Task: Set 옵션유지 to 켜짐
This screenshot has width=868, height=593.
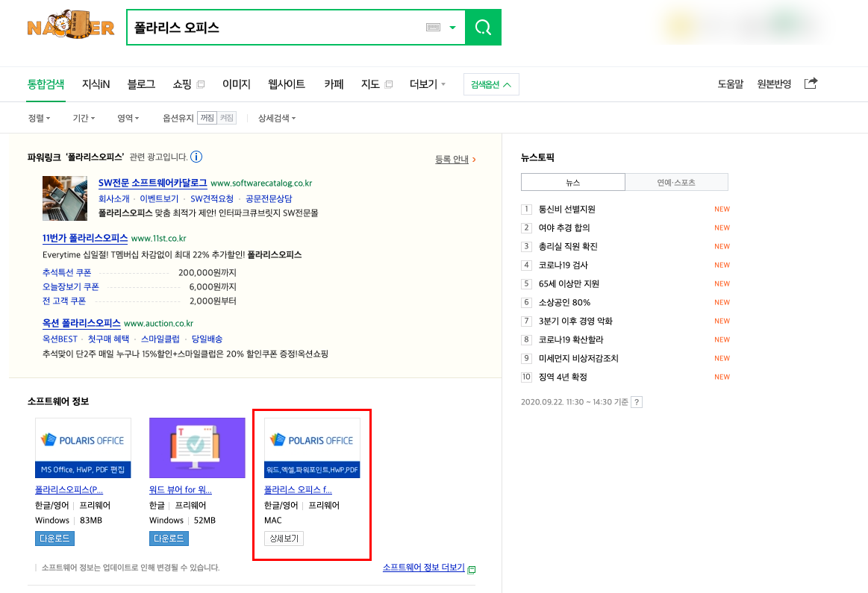Action: (x=226, y=118)
